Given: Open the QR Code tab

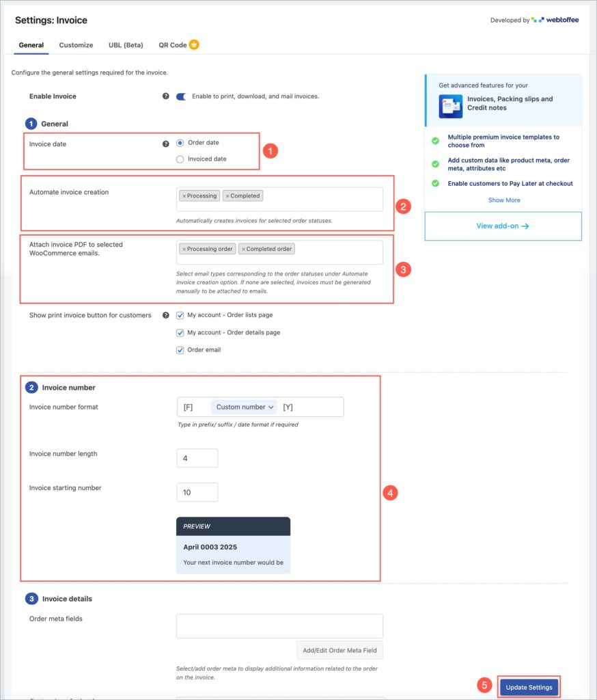Looking at the screenshot, I should 173,45.
